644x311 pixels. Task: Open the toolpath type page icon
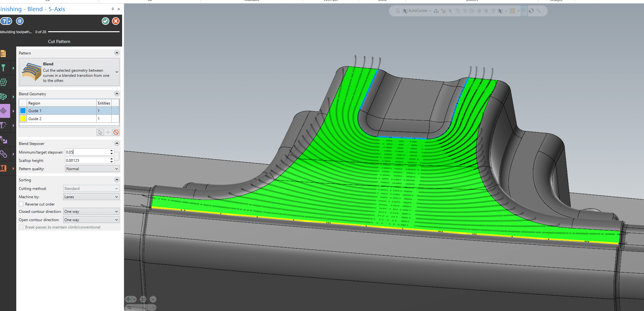click(x=3, y=54)
